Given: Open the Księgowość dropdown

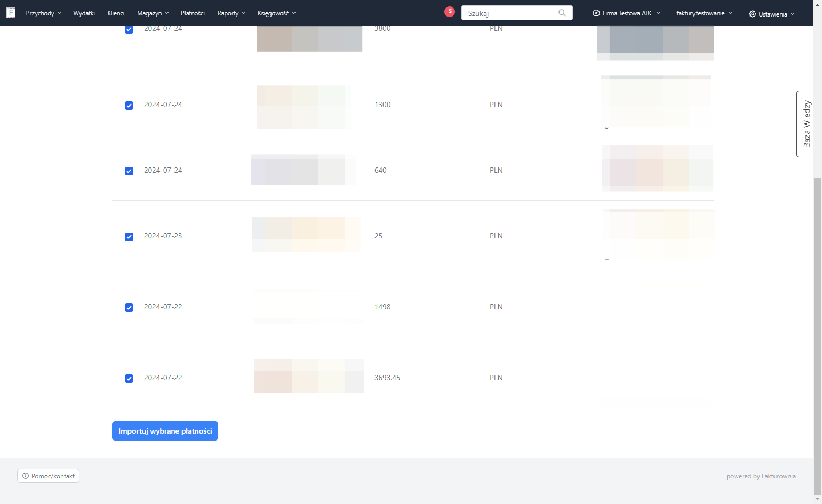Looking at the screenshot, I should pos(276,13).
